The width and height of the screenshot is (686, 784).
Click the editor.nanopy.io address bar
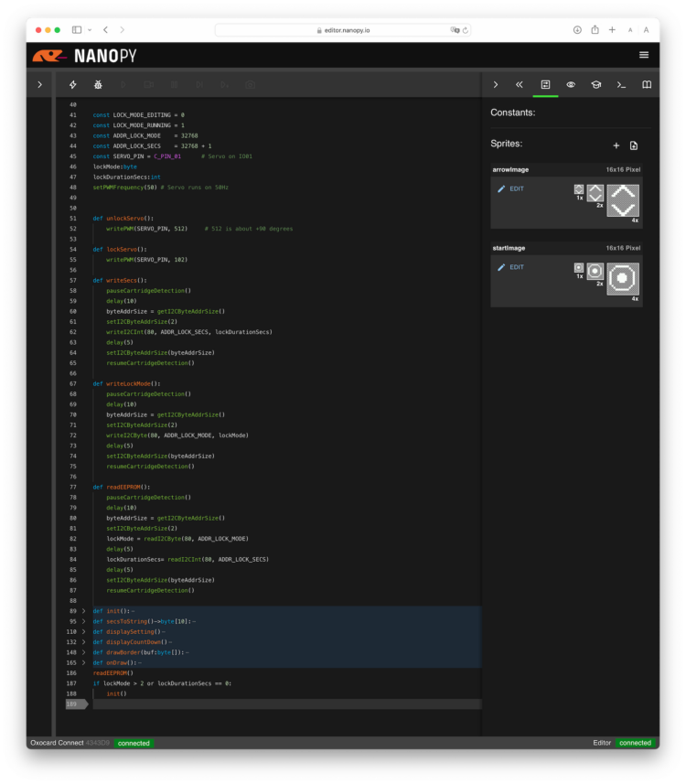[x=343, y=30]
